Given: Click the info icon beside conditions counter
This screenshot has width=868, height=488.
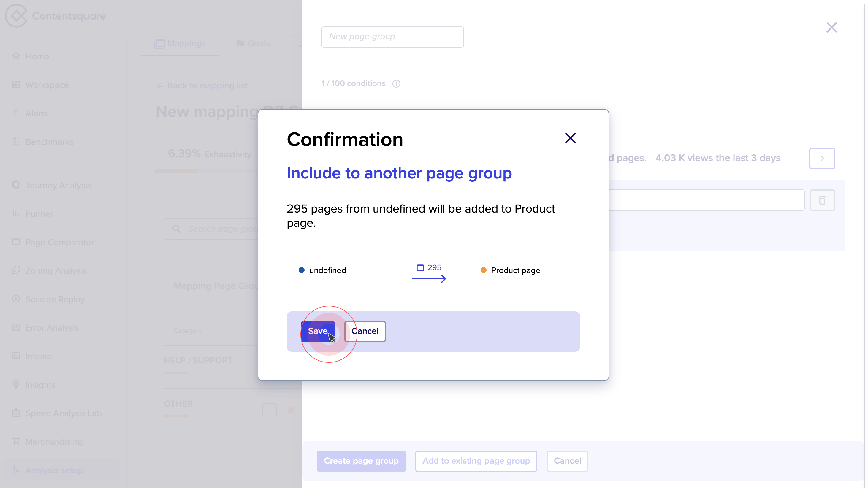Looking at the screenshot, I should 396,84.
